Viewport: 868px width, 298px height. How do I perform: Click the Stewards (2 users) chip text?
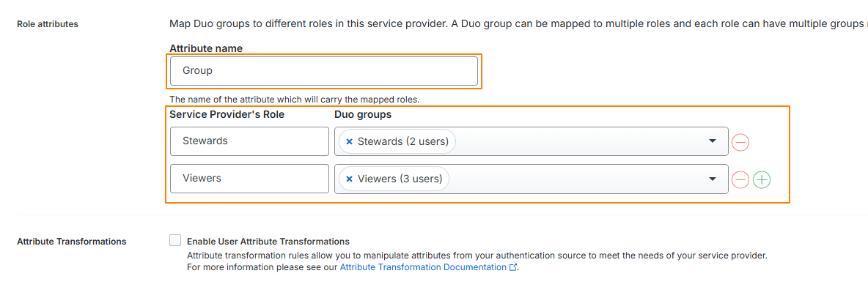[403, 141]
